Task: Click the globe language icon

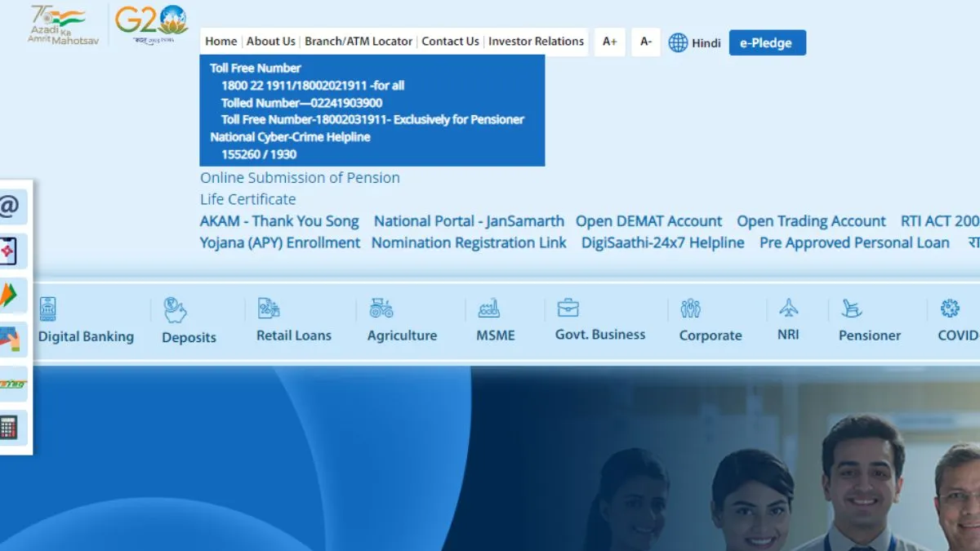Action: (x=678, y=42)
